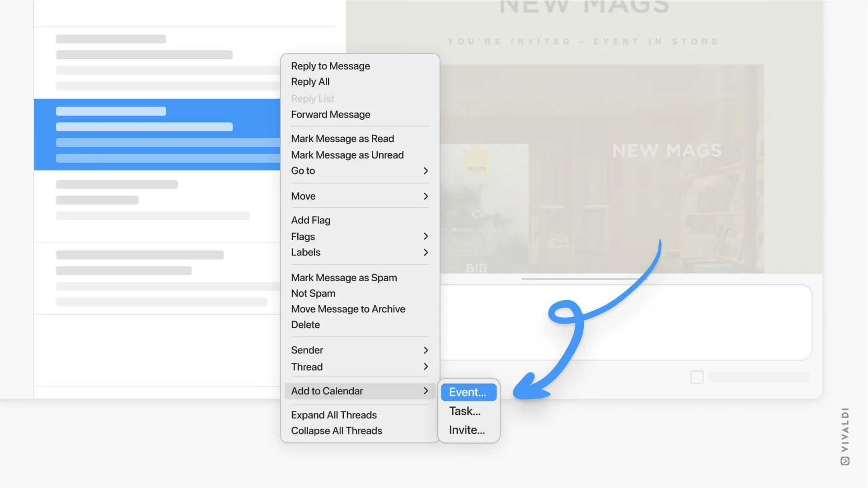The height and width of the screenshot is (488, 868).
Task: Click the Vivaldi logo icon
Action: 845,461
